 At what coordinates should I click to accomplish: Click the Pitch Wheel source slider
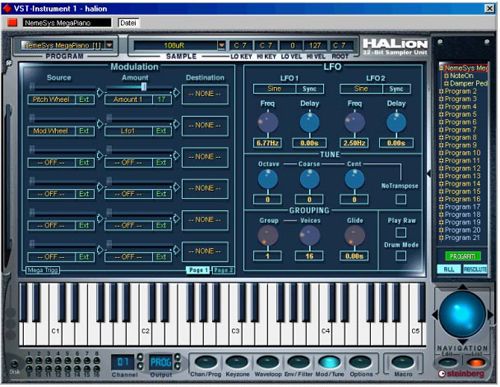point(63,87)
